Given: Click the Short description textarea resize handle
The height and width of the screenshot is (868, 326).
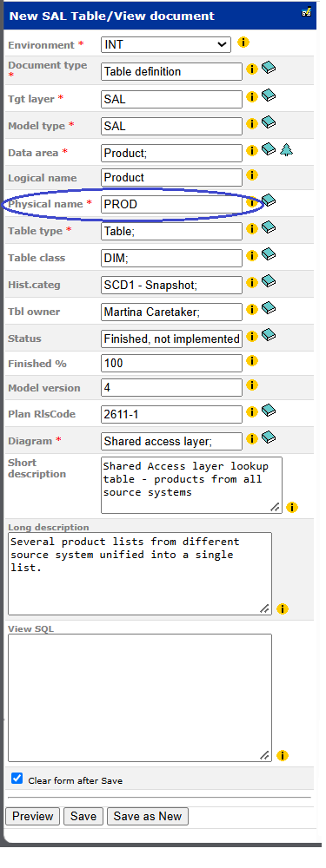Looking at the screenshot, I should coord(276,507).
